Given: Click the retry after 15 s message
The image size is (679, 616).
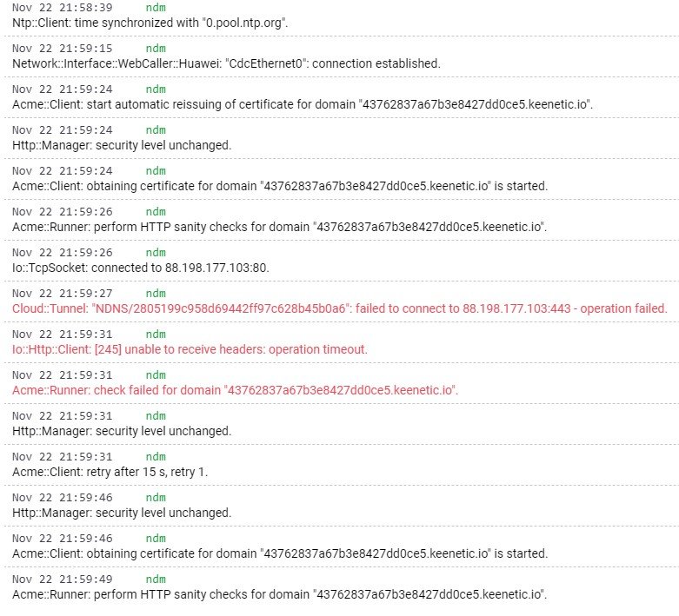Looking at the screenshot, I should pos(110,472).
